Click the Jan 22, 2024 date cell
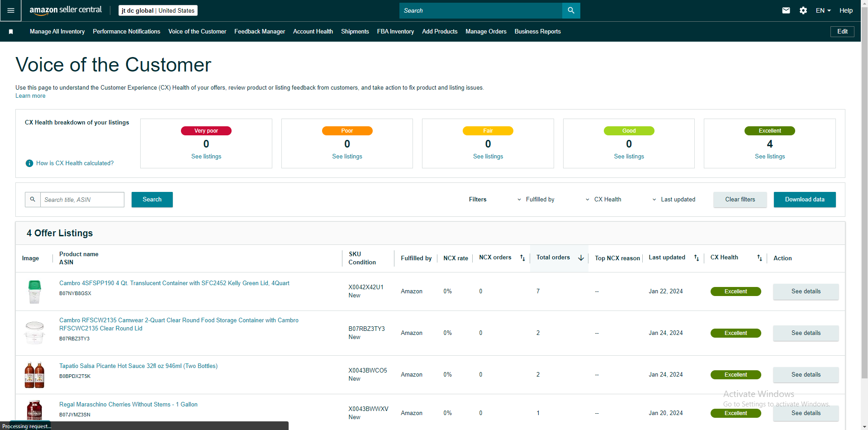868x430 pixels. point(666,291)
